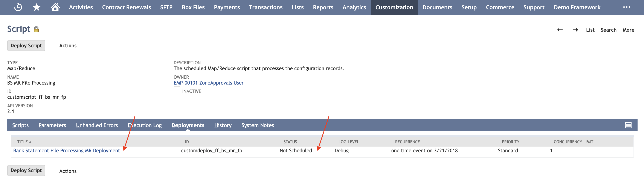Click the lock icon beside Script title

click(x=36, y=29)
